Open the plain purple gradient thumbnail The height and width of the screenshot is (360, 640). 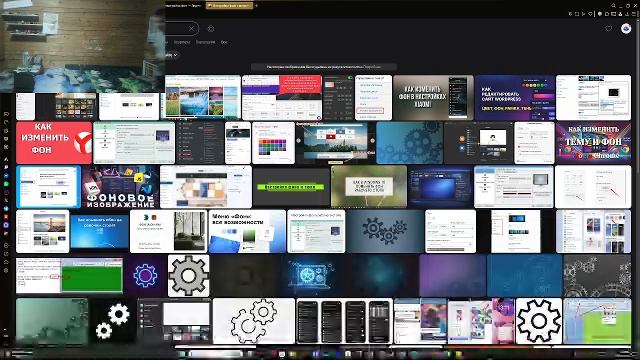[x=452, y=276]
